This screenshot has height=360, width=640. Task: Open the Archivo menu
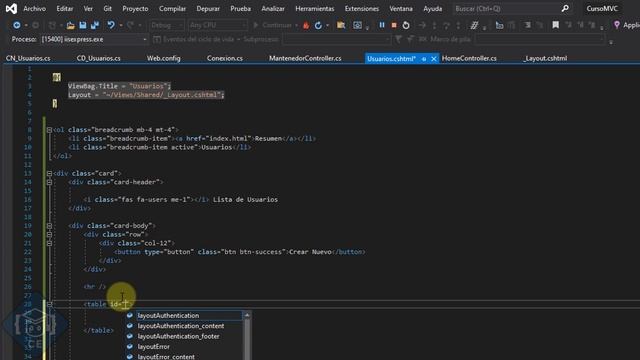35,9
